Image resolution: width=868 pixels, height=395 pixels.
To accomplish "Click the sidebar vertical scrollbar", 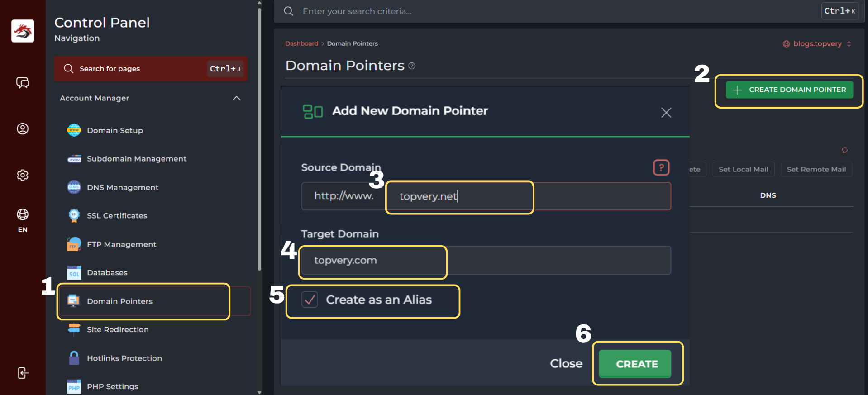I will tap(259, 136).
